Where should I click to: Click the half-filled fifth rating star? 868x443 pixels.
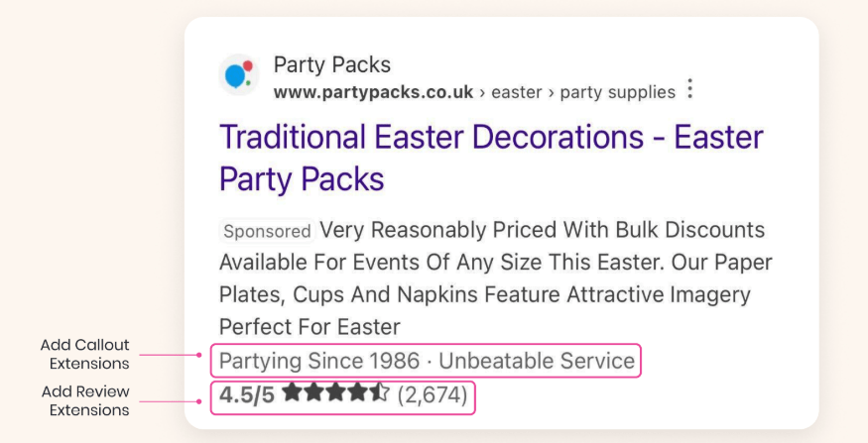pos(379,394)
